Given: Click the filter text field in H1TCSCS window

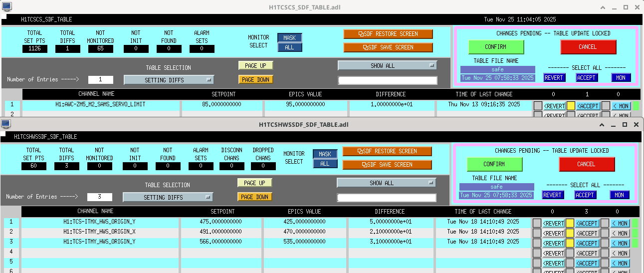Looking at the screenshot, I should click(x=387, y=80).
